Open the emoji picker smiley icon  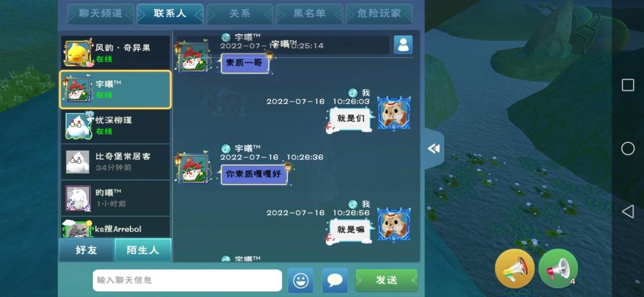coord(301,280)
